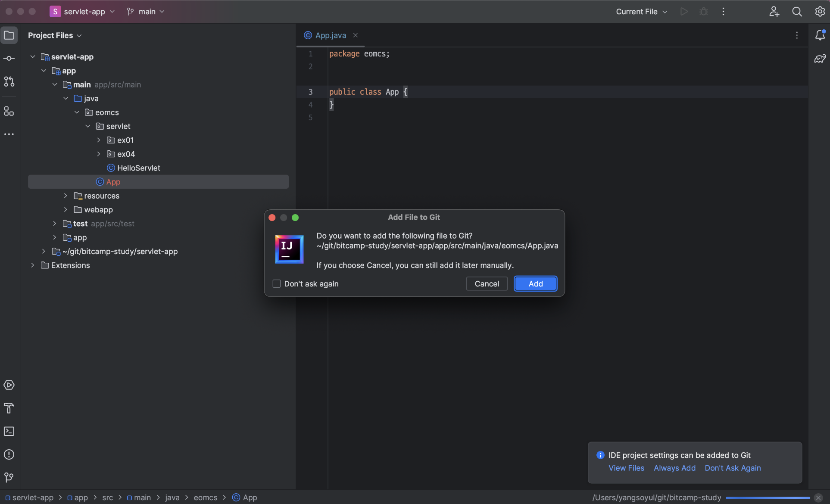This screenshot has width=830, height=504.
Task: Click the Search Everywhere magnifier icon
Action: (x=797, y=12)
